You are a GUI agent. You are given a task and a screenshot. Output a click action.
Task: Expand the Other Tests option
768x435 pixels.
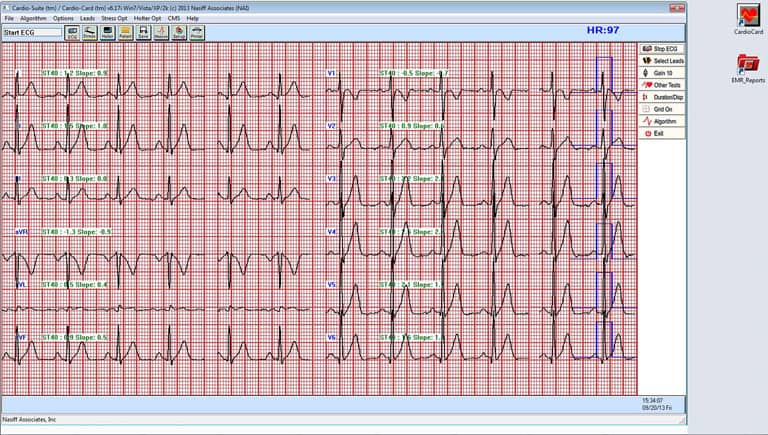point(662,85)
